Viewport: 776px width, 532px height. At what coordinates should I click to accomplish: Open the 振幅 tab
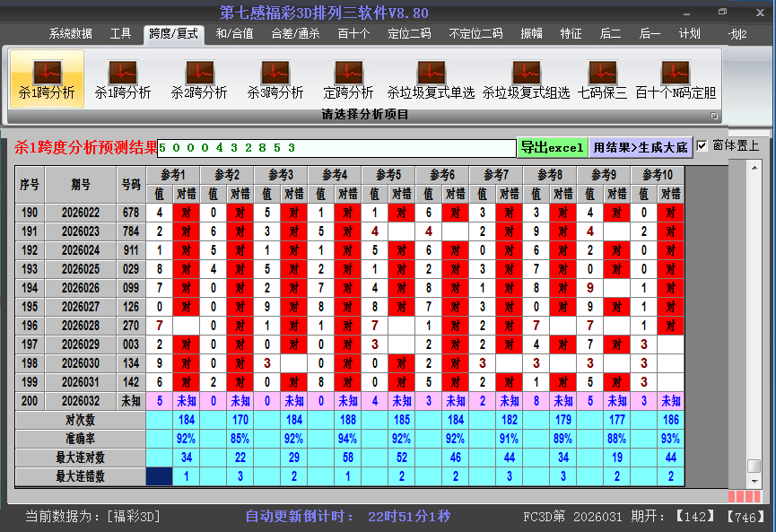(x=532, y=34)
